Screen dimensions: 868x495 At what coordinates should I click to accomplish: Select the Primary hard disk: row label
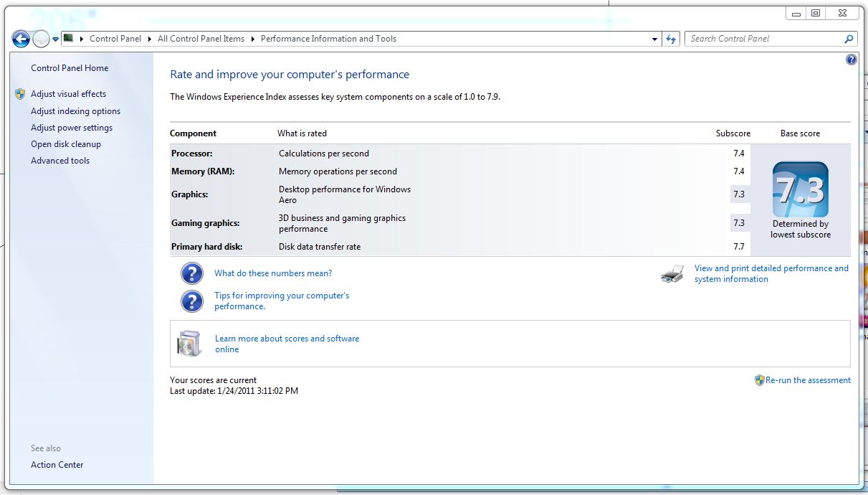coord(207,247)
